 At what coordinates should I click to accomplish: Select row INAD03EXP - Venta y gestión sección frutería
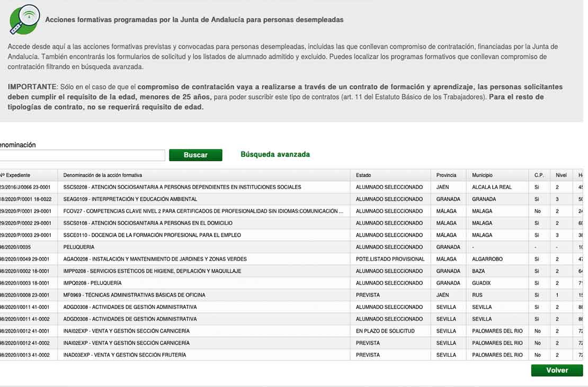pos(291,355)
